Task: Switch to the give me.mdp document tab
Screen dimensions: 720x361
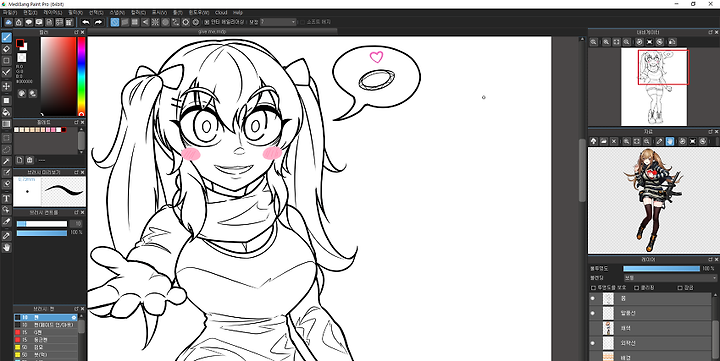Action: 212,31
